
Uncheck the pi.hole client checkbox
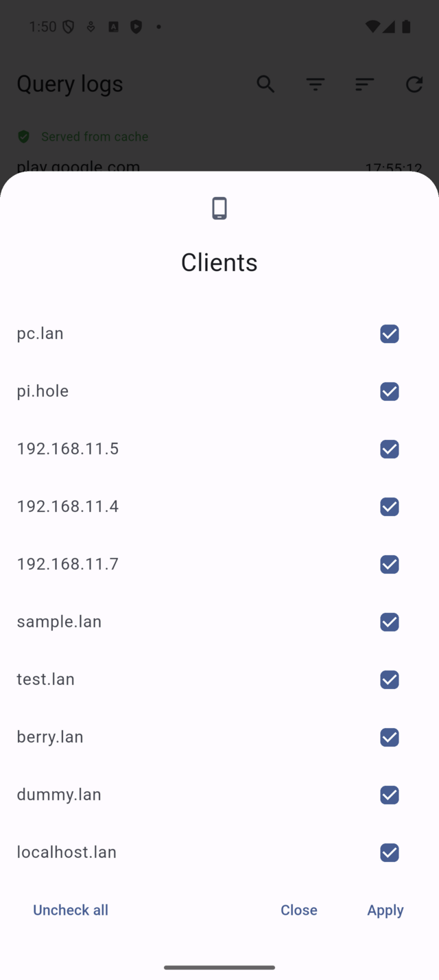coord(390,391)
